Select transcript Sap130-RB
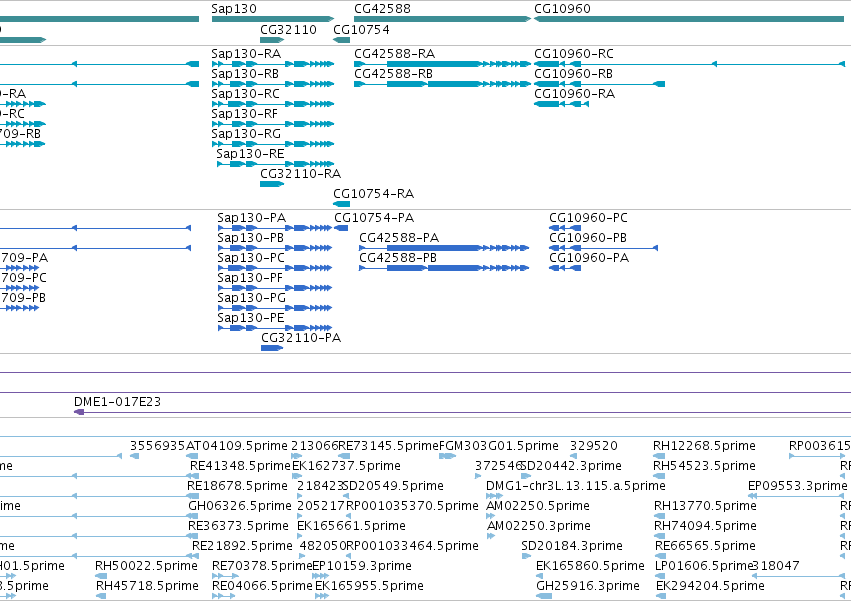The image size is (851, 601). click(x=272, y=84)
